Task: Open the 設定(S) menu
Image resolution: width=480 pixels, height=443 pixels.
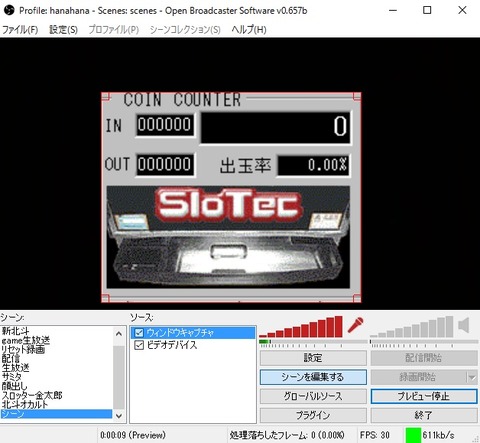Action: tap(63, 30)
